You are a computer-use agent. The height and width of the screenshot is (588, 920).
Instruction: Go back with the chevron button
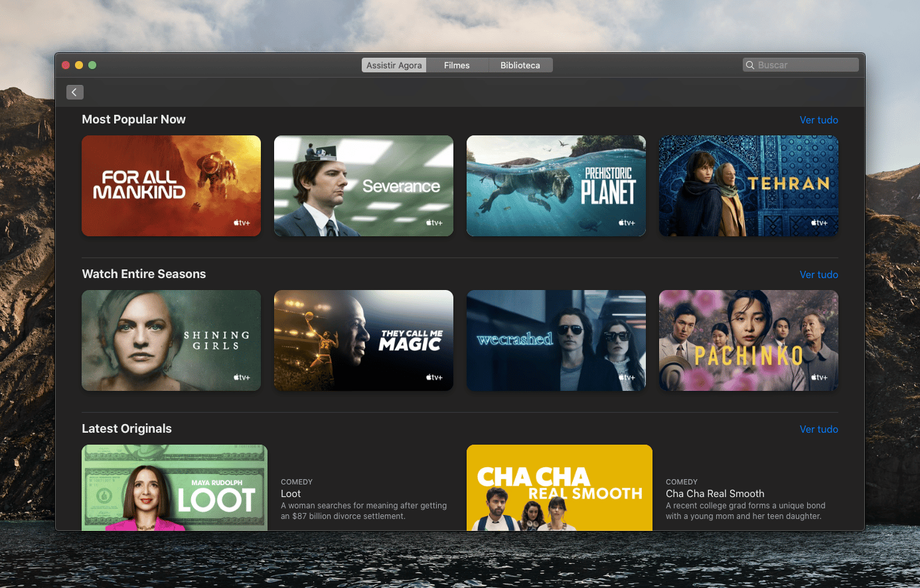(75, 92)
